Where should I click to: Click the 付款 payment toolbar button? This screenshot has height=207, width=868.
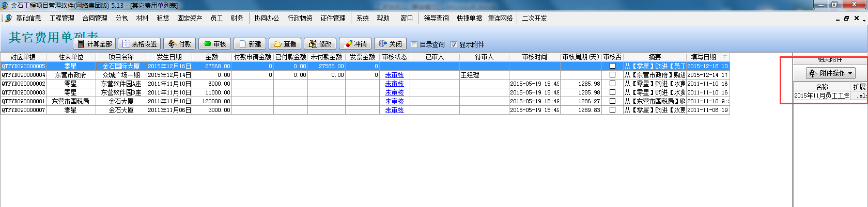point(180,44)
